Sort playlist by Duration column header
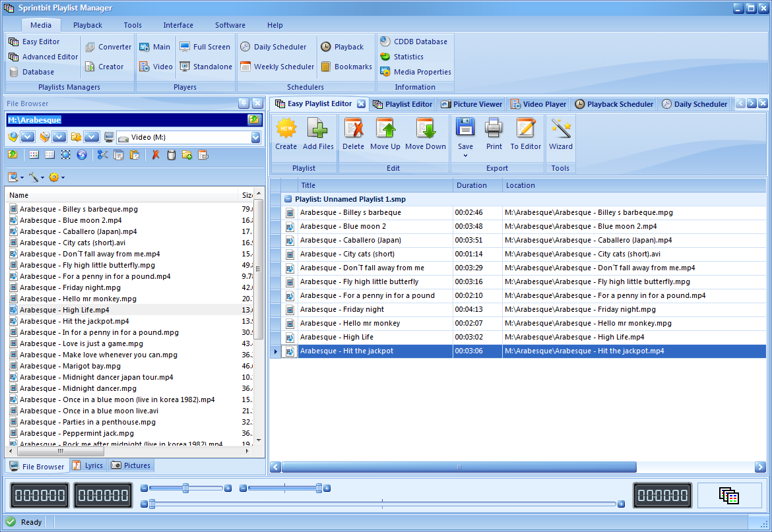 click(477, 185)
